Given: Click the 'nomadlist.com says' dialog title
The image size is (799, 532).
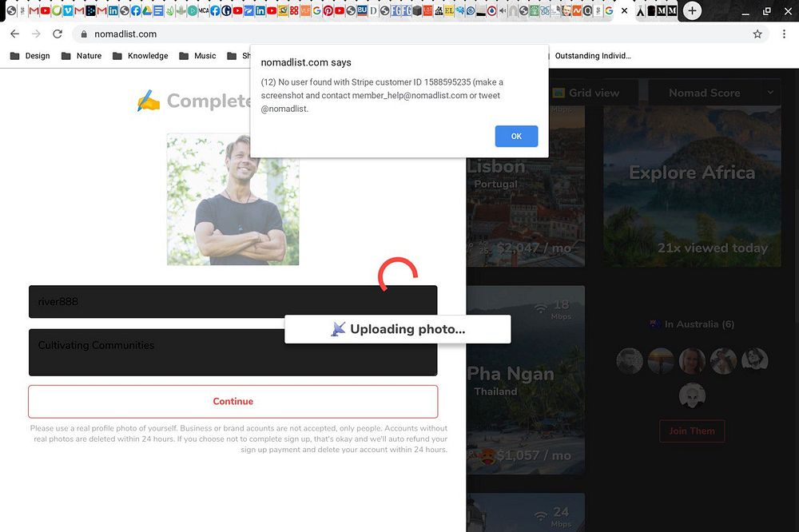Looking at the screenshot, I should [x=306, y=62].
